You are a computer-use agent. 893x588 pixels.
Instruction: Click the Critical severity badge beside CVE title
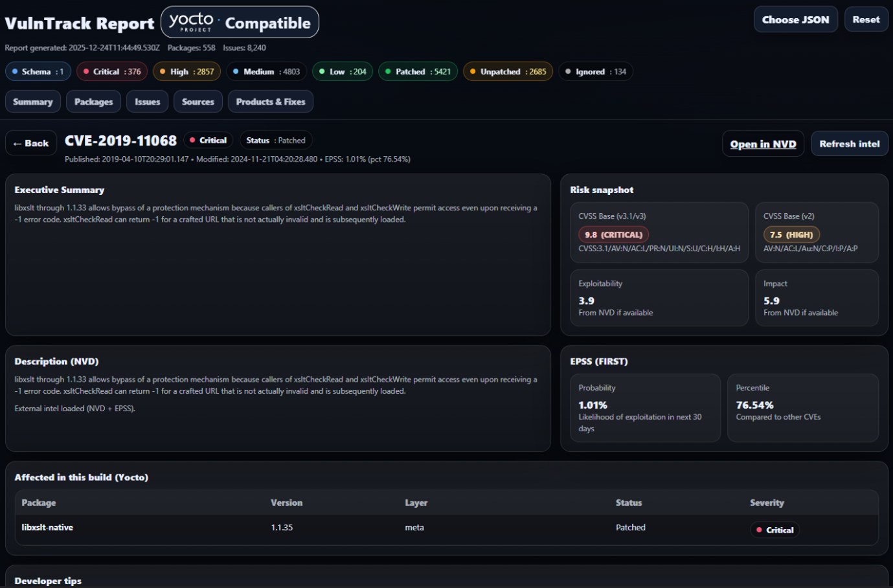[x=209, y=140]
